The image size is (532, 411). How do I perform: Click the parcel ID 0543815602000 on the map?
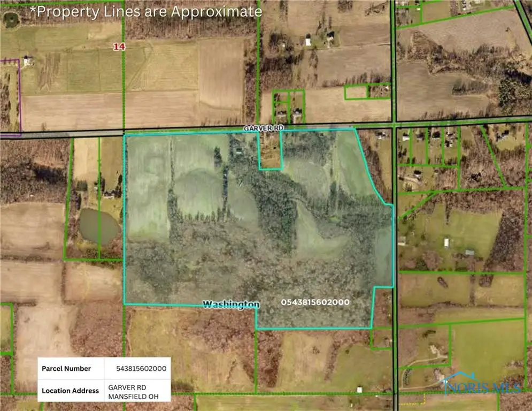click(x=316, y=302)
